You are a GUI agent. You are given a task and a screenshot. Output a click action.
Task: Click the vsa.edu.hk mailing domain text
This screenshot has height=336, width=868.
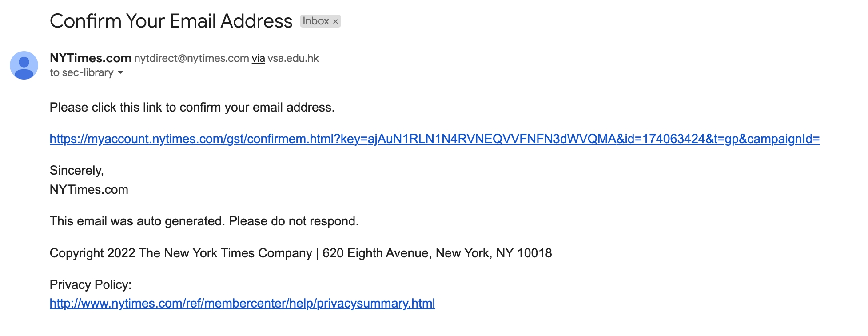click(x=293, y=58)
